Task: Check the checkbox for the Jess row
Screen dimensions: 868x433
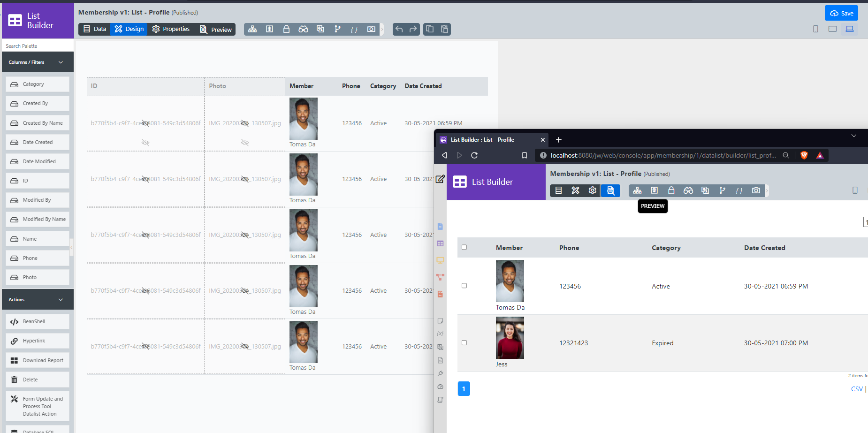Action: coord(464,343)
